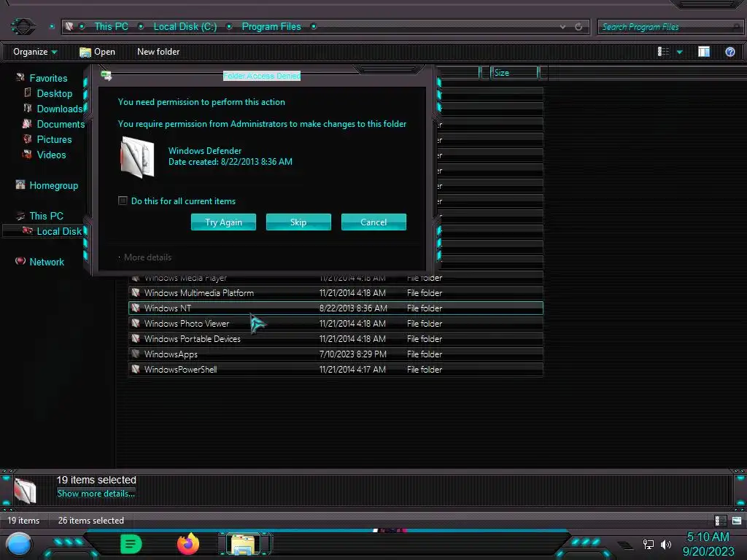Cancel the Folder Access Denied dialog
Viewport: 747px width, 560px height.
(x=373, y=222)
